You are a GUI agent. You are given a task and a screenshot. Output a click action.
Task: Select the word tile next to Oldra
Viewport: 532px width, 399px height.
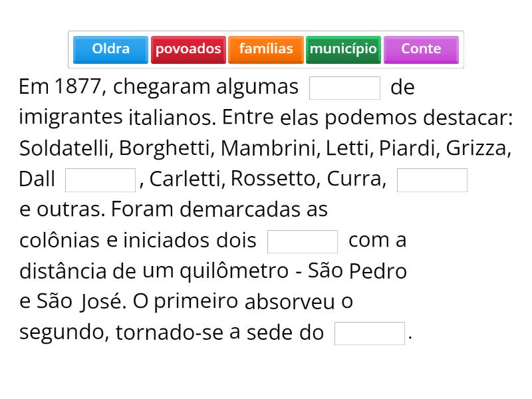pos(188,49)
